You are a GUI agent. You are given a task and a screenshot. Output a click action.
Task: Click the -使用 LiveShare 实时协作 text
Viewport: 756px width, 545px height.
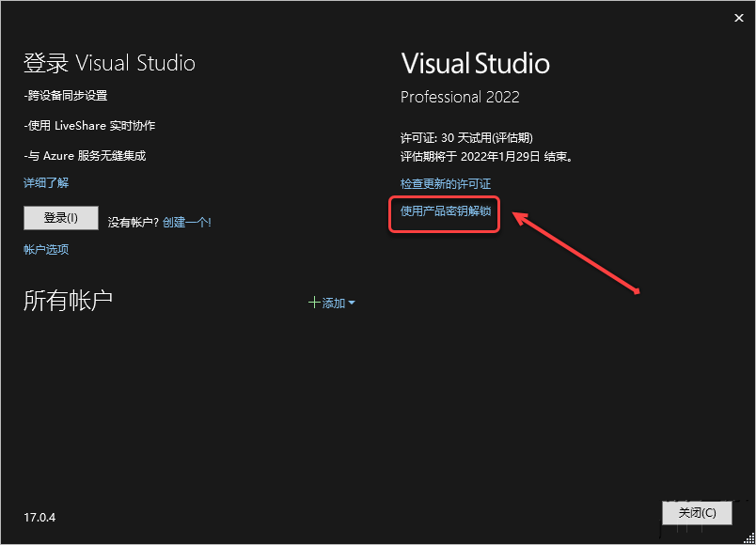[89, 126]
